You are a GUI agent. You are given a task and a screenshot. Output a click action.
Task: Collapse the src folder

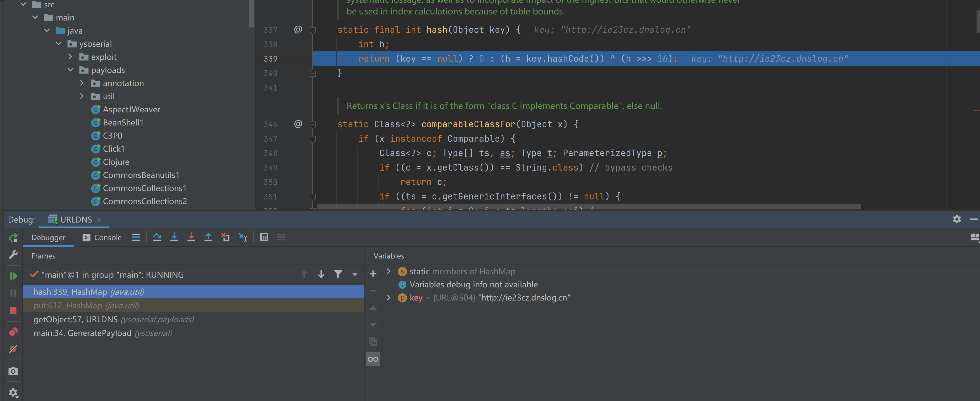pyautogui.click(x=23, y=4)
